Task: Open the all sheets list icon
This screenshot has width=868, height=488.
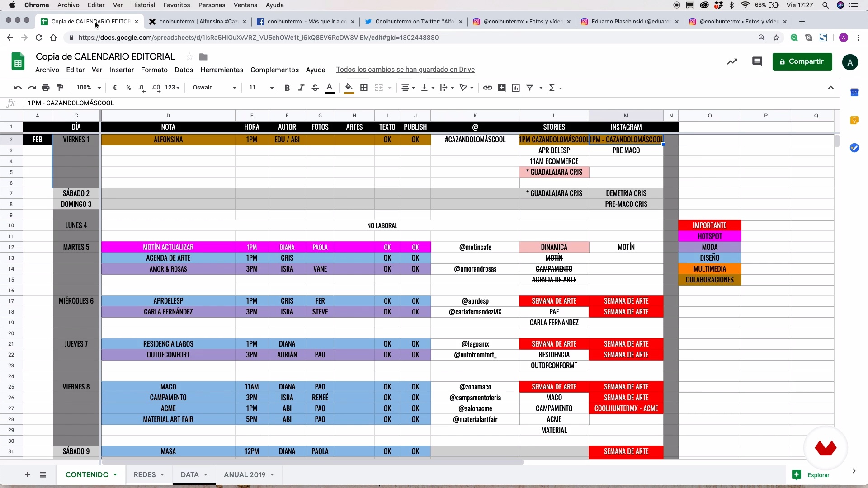Action: 43,474
